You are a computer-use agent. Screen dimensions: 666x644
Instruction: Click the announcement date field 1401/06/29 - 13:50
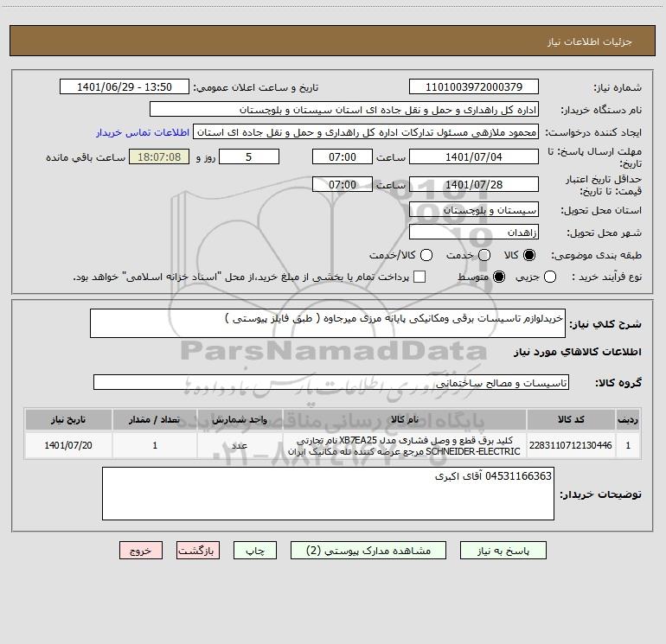[x=124, y=87]
